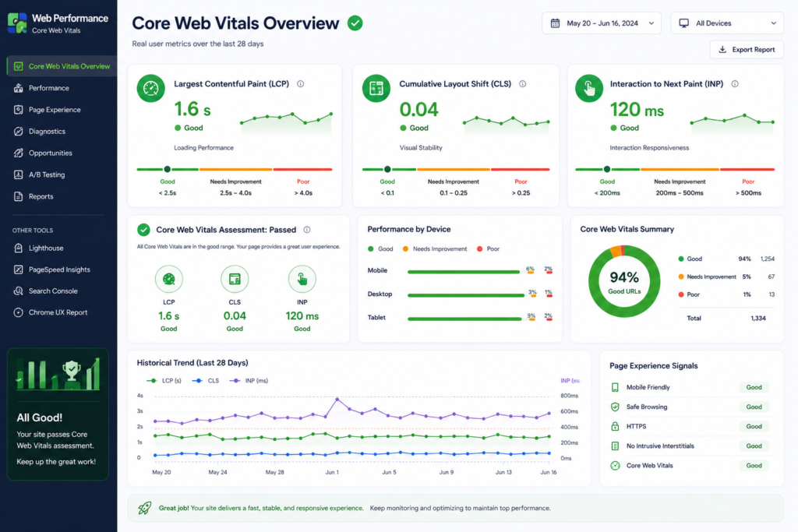Open Core Web Vitals Overview in sidebar
Viewport: 798px width, 532px height.
point(62,66)
